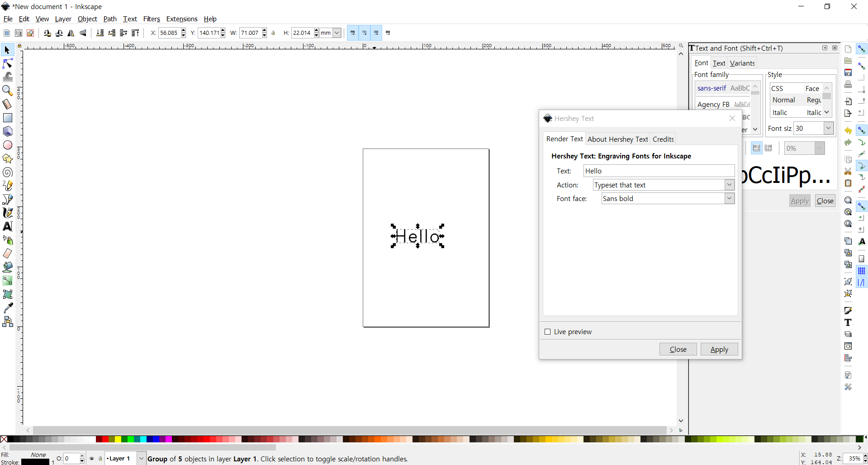The width and height of the screenshot is (868, 465).
Task: Click Flip horizontally icon in toolbar
Action: coord(71,33)
